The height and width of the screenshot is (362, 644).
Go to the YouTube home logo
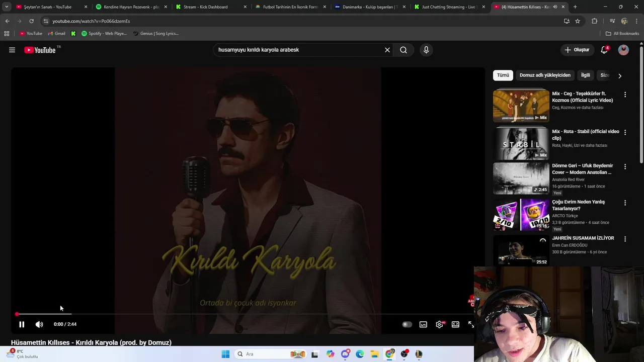click(x=40, y=50)
